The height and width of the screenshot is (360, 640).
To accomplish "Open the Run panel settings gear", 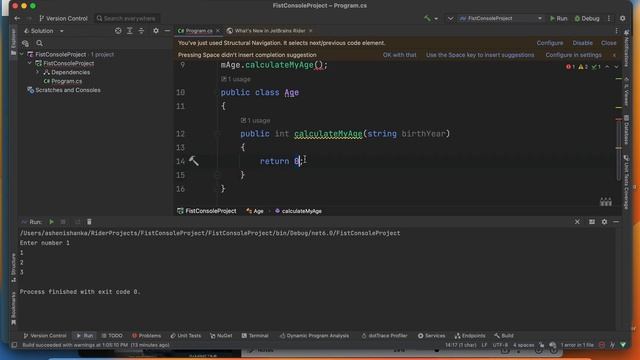I will point(604,222).
